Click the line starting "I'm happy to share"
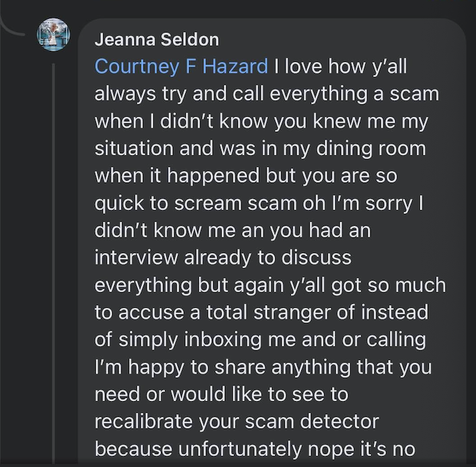Viewport: 476px width, 467px height. coord(263,367)
